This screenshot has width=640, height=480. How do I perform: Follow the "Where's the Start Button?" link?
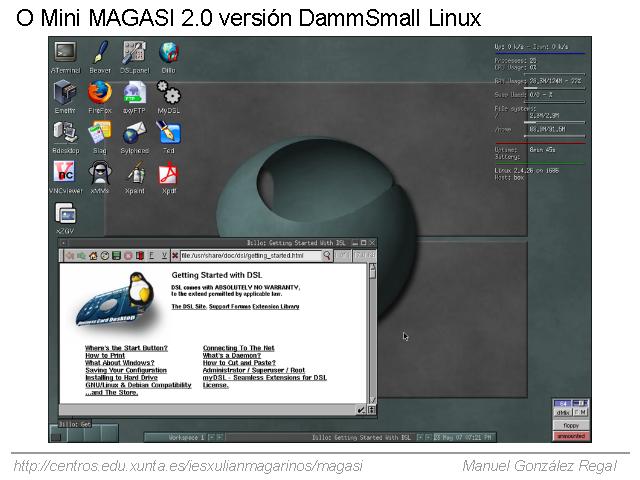coord(126,348)
